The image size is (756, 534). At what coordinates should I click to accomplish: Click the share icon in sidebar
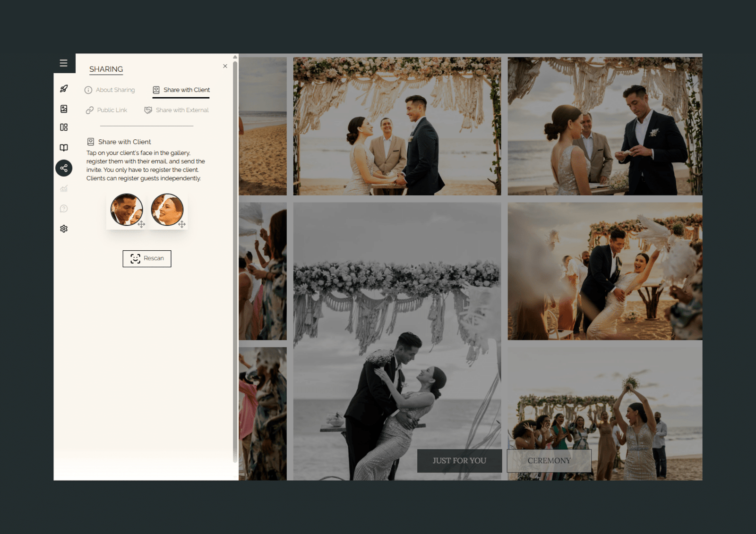64,168
